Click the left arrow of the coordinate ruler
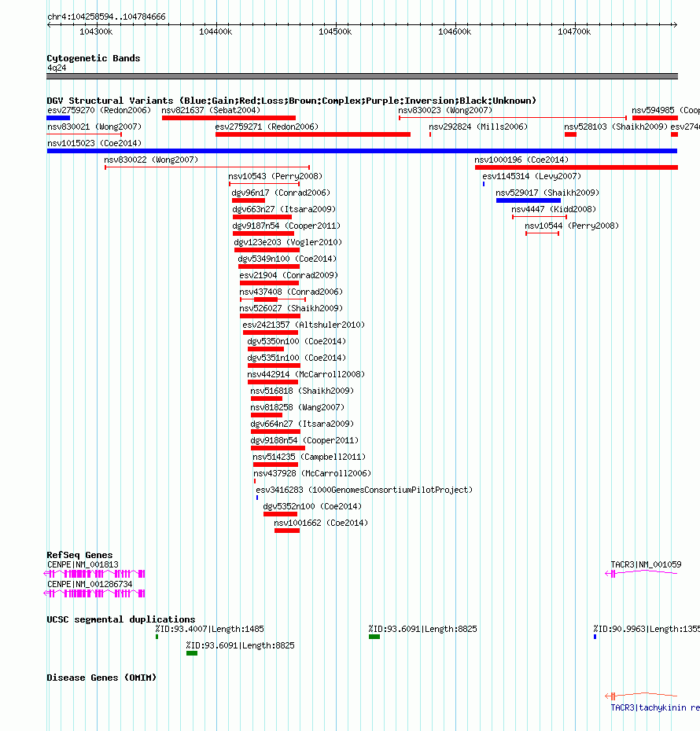The height and width of the screenshot is (731, 700). [50, 24]
